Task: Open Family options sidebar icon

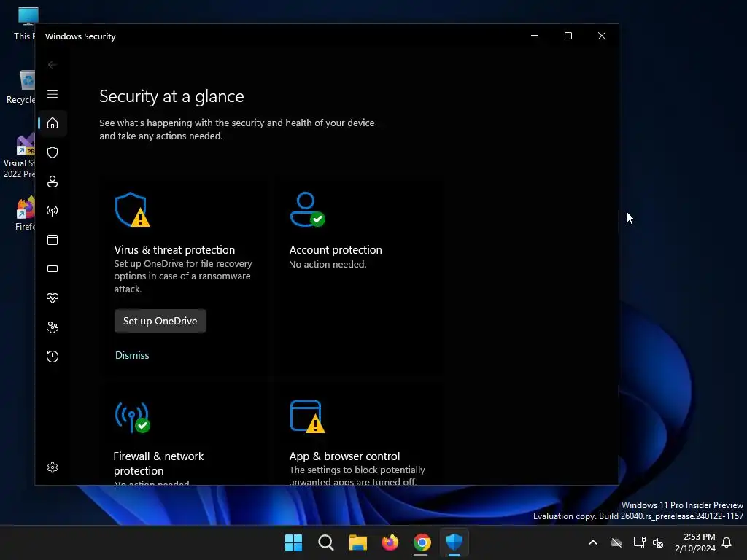Action: click(x=53, y=327)
